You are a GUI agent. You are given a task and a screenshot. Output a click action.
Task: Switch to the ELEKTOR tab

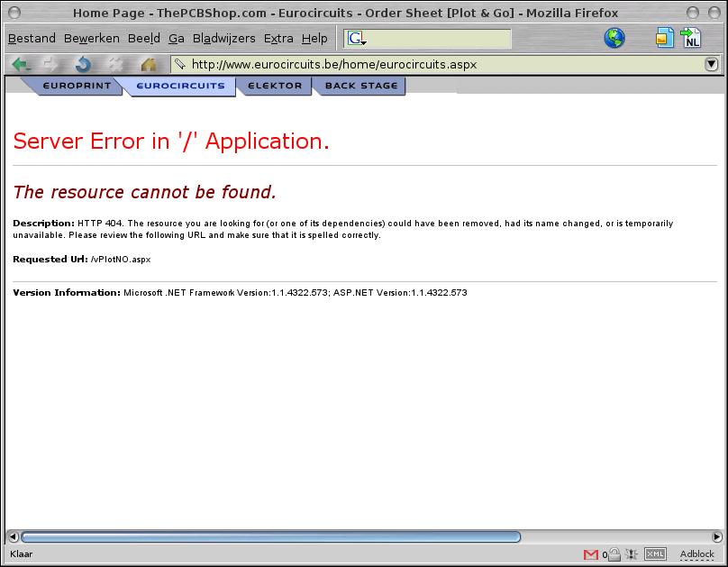pyautogui.click(x=275, y=86)
